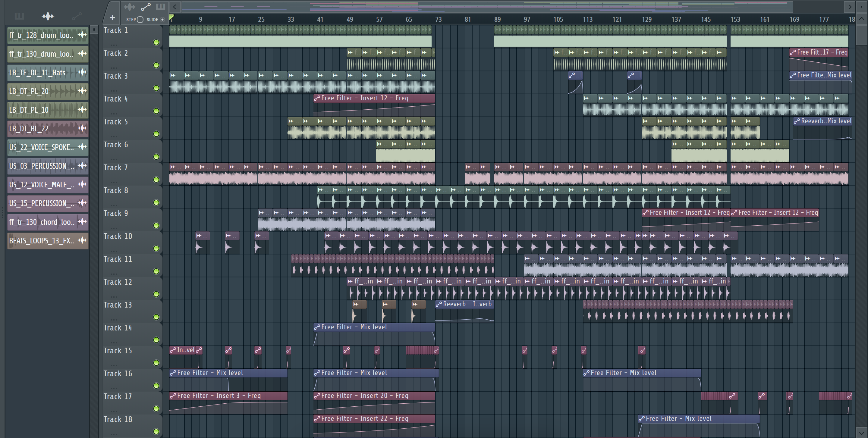Mute Track 15 with its green LED
868x438 pixels.
coord(156,363)
